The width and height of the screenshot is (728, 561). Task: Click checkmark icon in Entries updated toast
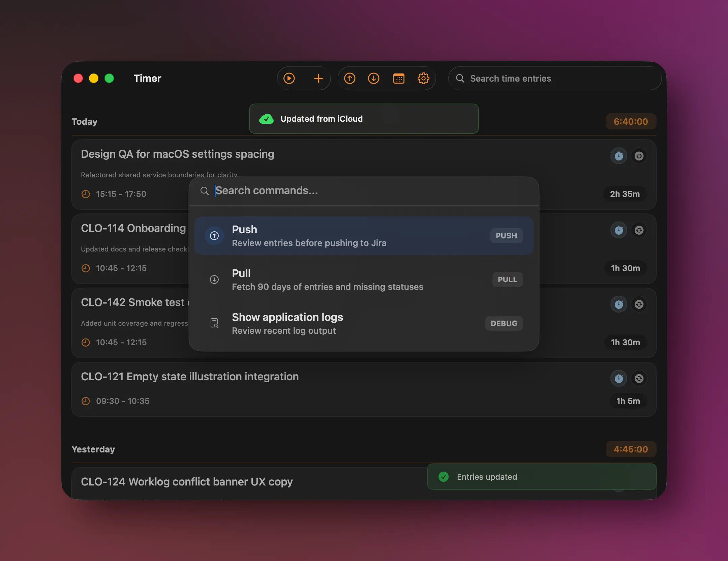pyautogui.click(x=444, y=477)
